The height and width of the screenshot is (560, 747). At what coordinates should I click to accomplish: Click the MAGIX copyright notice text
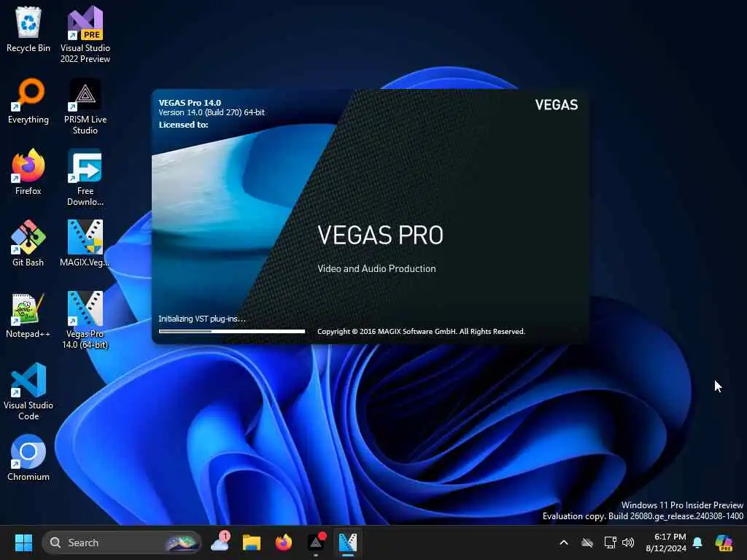pos(421,332)
